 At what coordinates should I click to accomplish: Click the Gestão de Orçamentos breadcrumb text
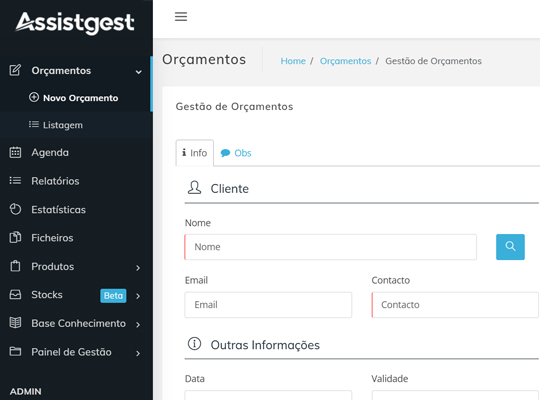433,61
